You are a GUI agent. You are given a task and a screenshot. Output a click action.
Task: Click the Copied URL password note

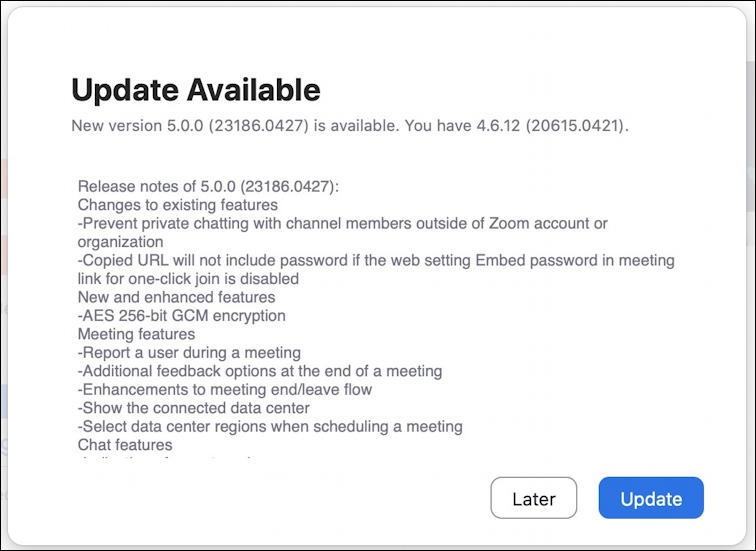click(x=376, y=260)
